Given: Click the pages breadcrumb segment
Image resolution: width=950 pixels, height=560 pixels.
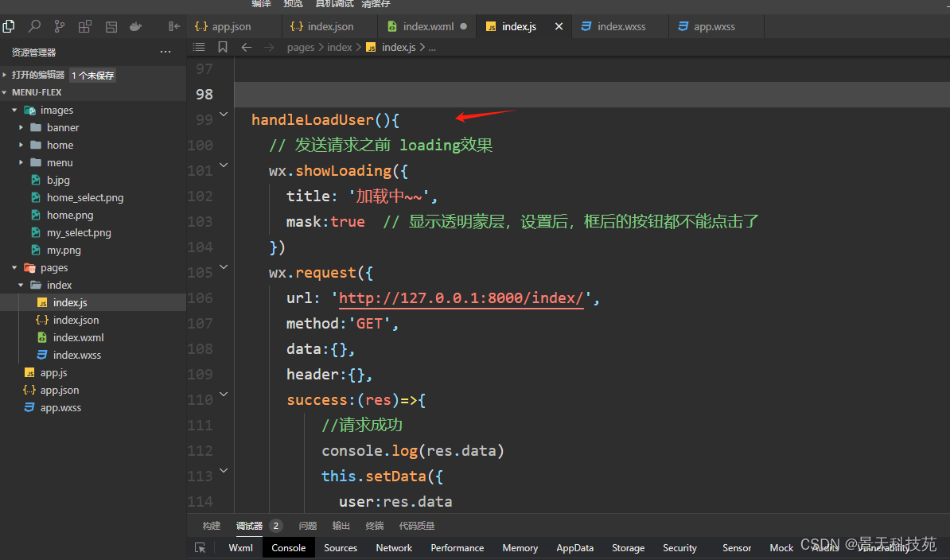Looking at the screenshot, I should 301,47.
